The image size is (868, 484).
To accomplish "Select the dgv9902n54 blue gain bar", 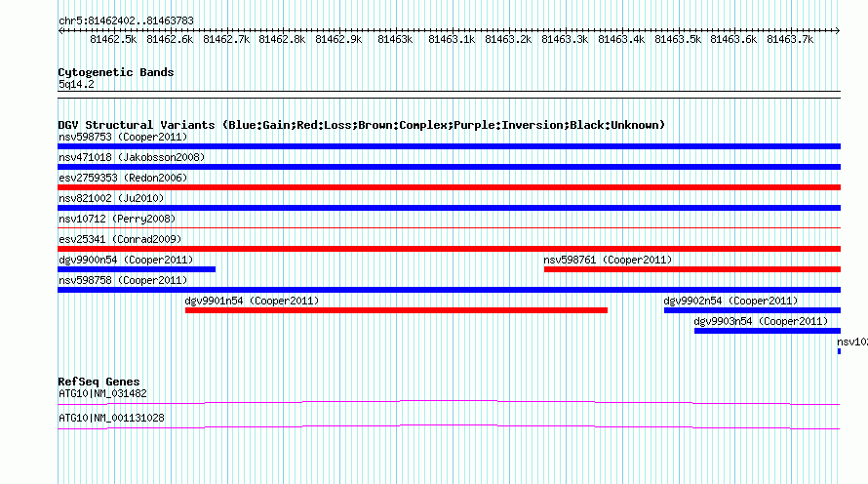I will pyautogui.click(x=752, y=310).
